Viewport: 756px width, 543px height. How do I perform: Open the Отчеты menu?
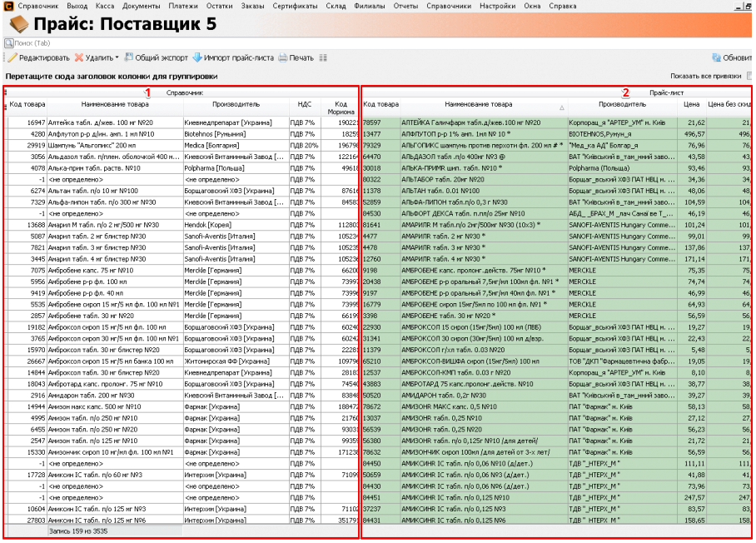click(405, 6)
